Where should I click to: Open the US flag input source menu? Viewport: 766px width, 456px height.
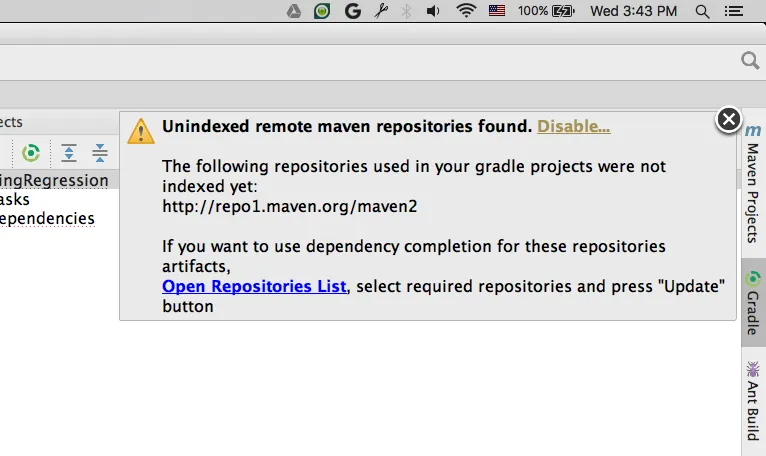[497, 11]
